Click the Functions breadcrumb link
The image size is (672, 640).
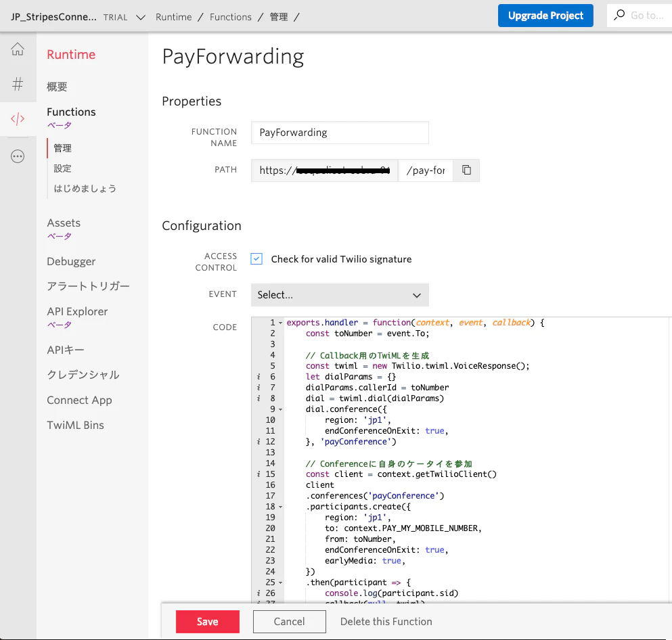[x=231, y=17]
